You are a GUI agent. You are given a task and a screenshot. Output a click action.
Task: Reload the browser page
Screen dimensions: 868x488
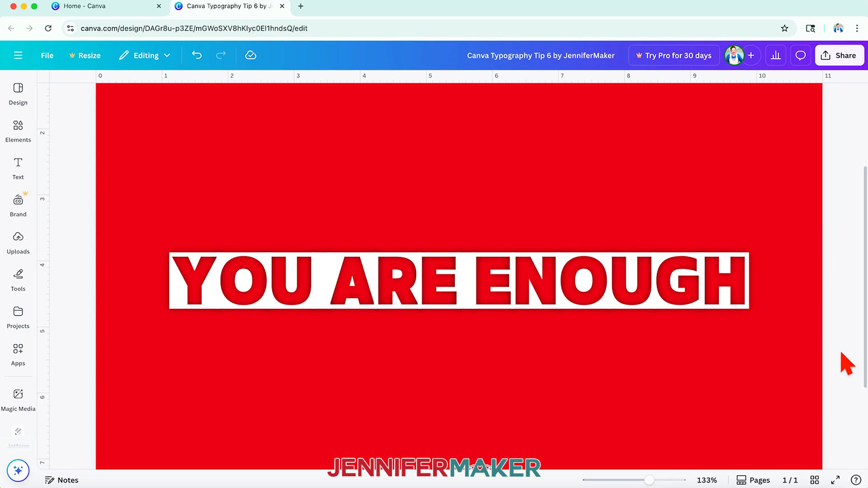[x=48, y=28]
